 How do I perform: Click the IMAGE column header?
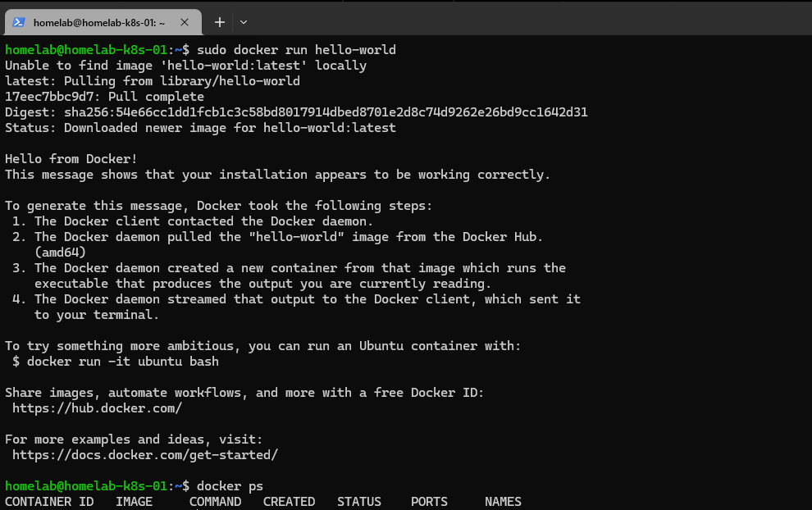tap(135, 502)
